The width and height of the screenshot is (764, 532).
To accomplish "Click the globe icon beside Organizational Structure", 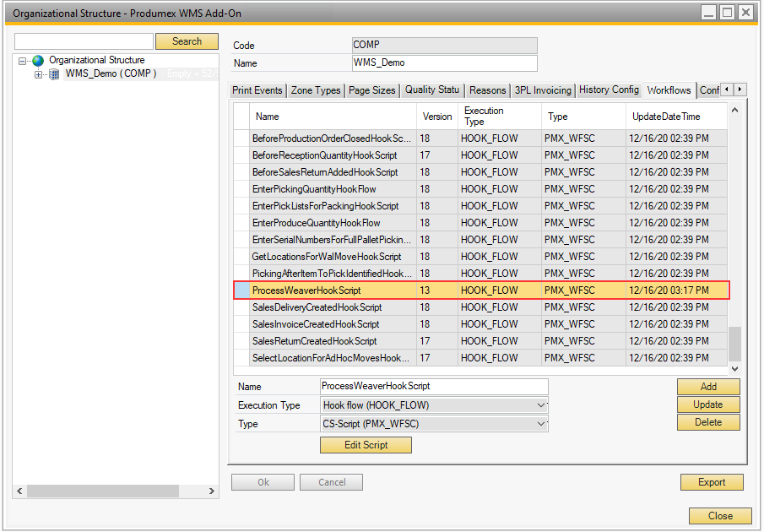I will click(37, 60).
